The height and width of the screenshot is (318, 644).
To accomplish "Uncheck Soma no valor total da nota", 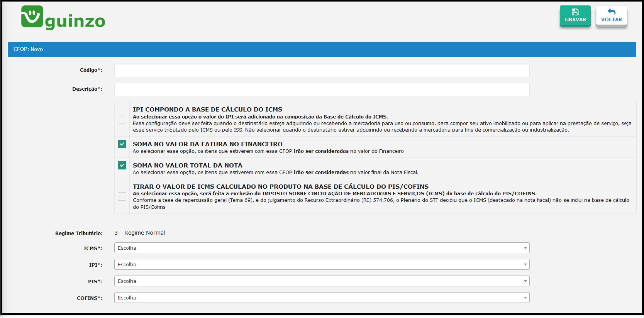I will [x=122, y=165].
